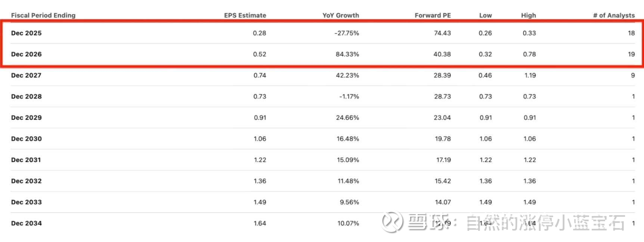Select the Dec 2030 fiscal period
This screenshot has width=644, height=242.
tap(27, 139)
